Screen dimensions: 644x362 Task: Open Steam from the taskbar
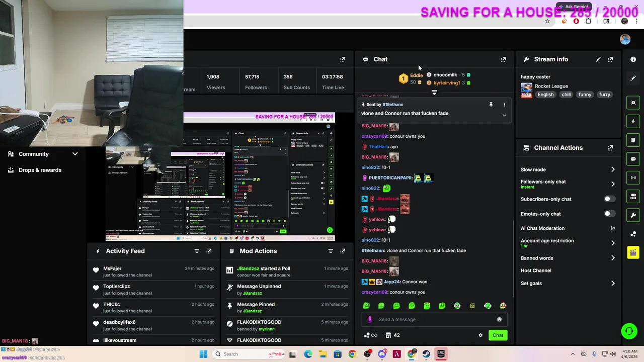click(426, 354)
